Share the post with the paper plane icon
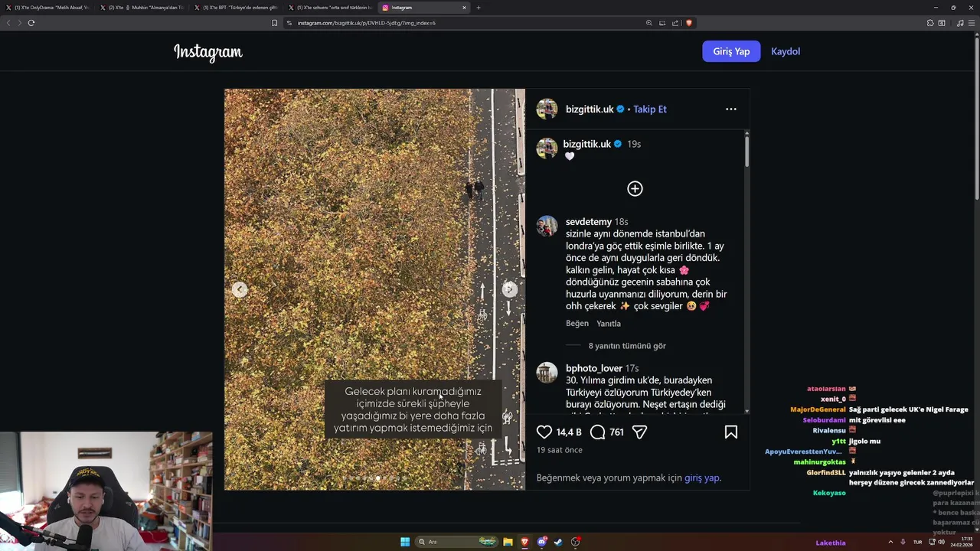 pos(640,432)
